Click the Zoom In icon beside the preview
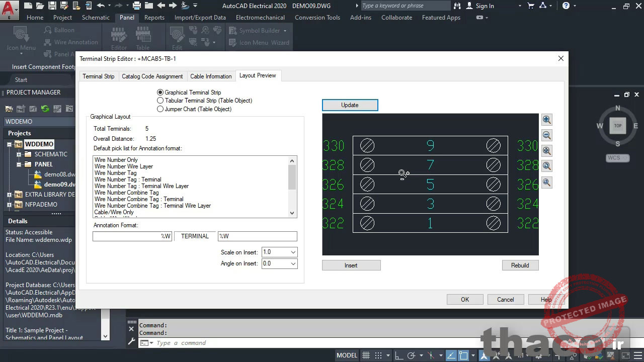 [547, 120]
